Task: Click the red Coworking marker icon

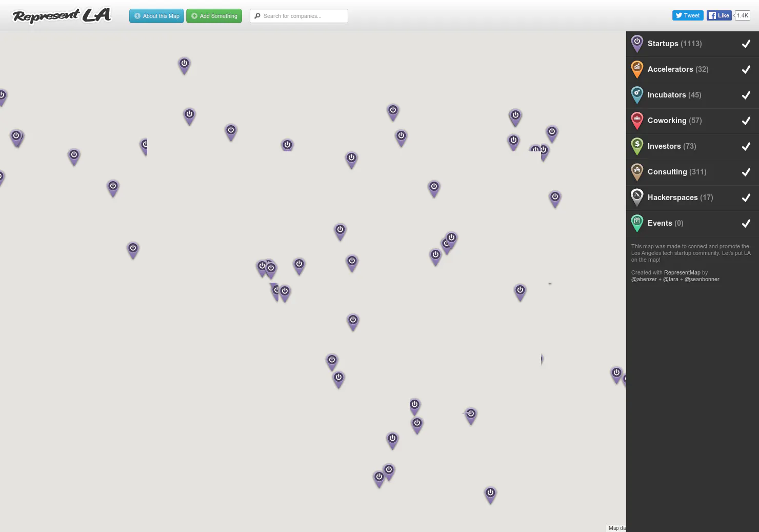Action: [x=637, y=121]
